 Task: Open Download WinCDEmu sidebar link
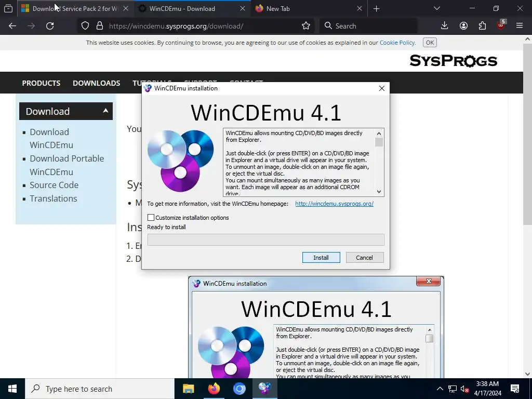(51, 138)
